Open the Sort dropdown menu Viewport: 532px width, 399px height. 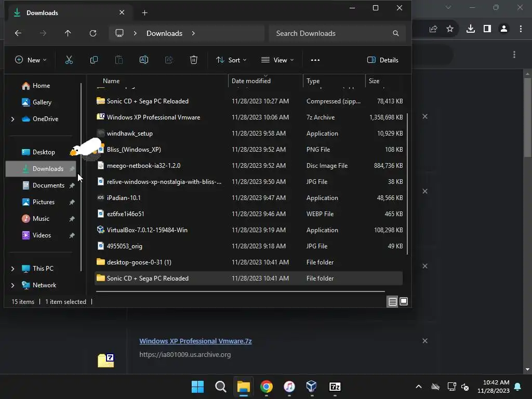coord(231,60)
